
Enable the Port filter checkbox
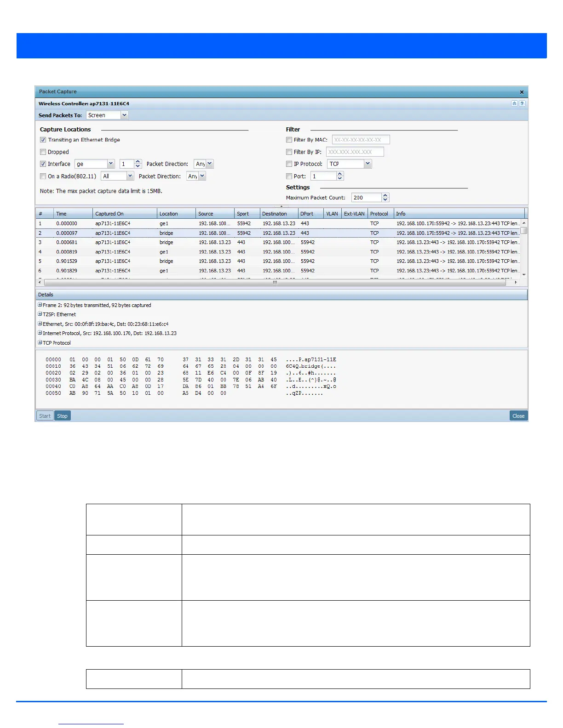[289, 176]
